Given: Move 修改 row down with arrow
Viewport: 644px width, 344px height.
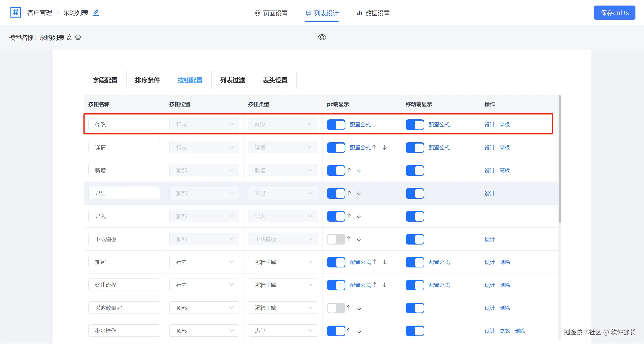Looking at the screenshot, I should [374, 125].
